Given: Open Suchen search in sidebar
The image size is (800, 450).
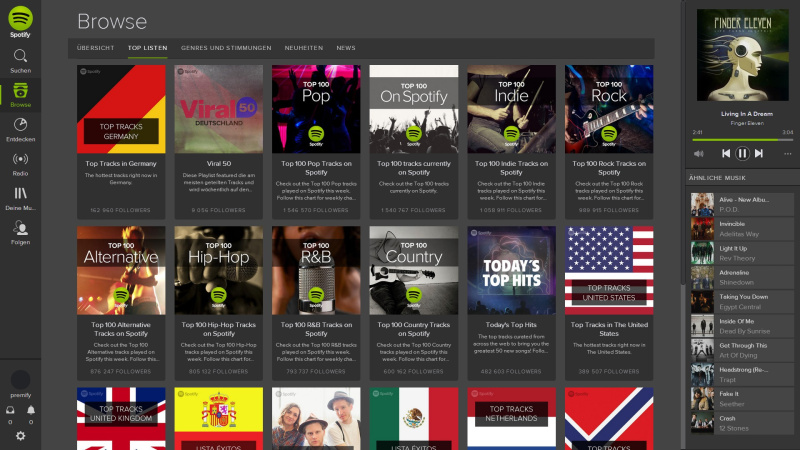Looking at the screenshot, I should [20, 61].
